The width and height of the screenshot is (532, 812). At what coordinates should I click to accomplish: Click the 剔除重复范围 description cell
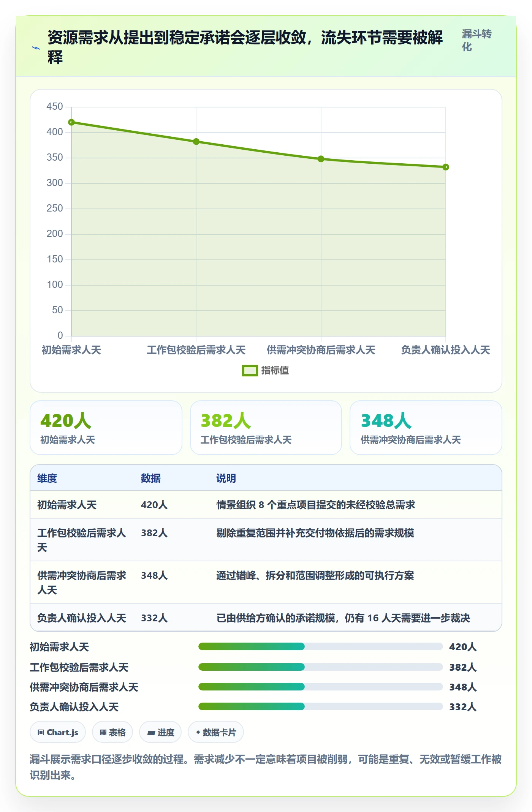pos(315,533)
